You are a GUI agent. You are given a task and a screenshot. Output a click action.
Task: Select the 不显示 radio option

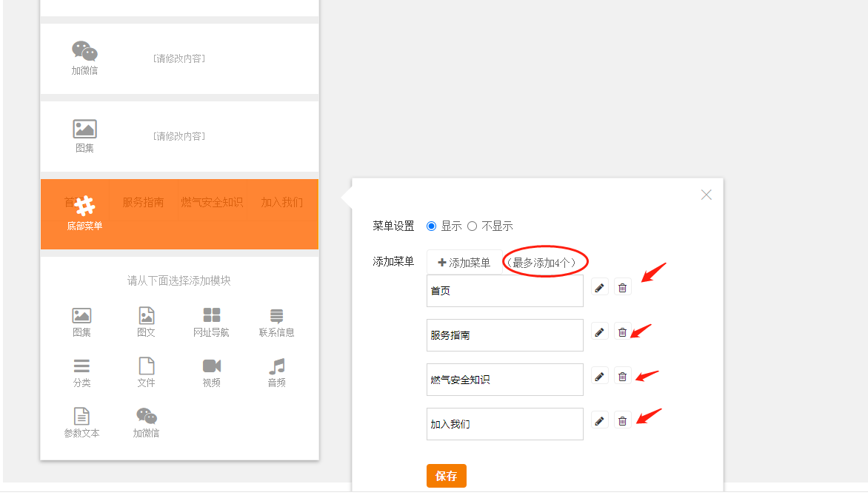click(x=473, y=226)
